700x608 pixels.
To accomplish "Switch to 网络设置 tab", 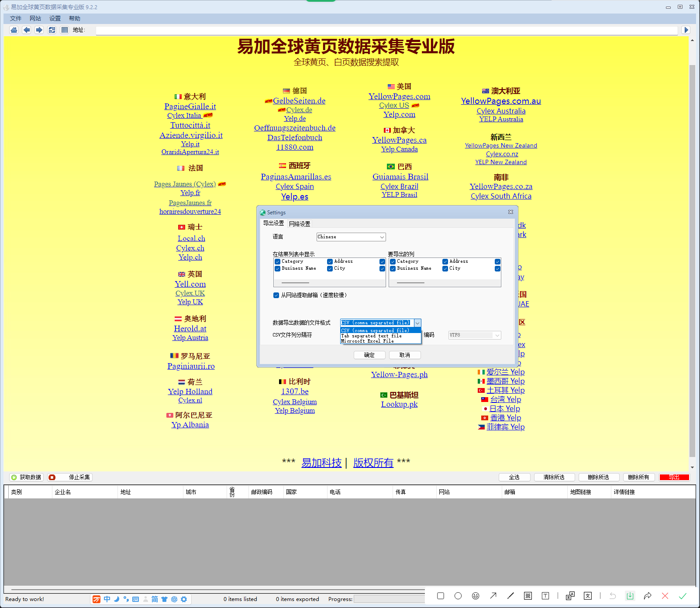I will (300, 223).
